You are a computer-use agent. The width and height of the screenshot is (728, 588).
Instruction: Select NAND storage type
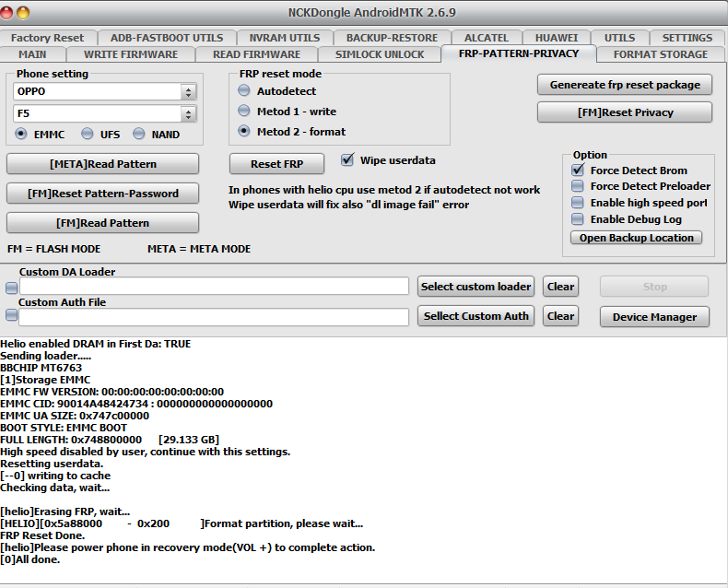click(139, 135)
